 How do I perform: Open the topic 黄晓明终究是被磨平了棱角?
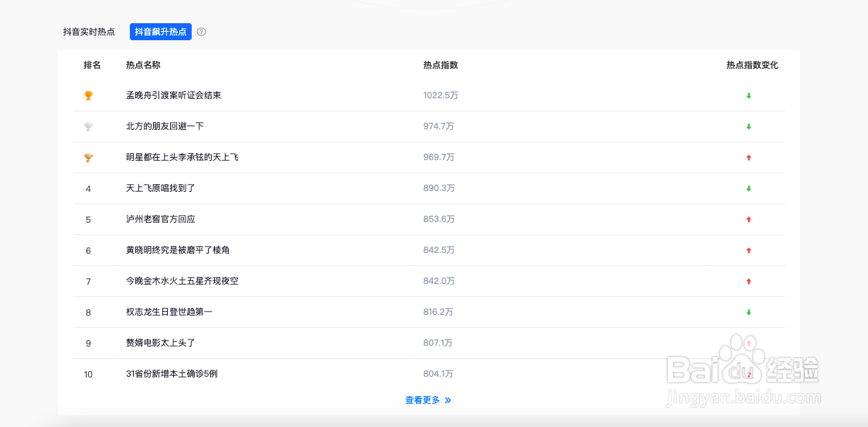178,251
